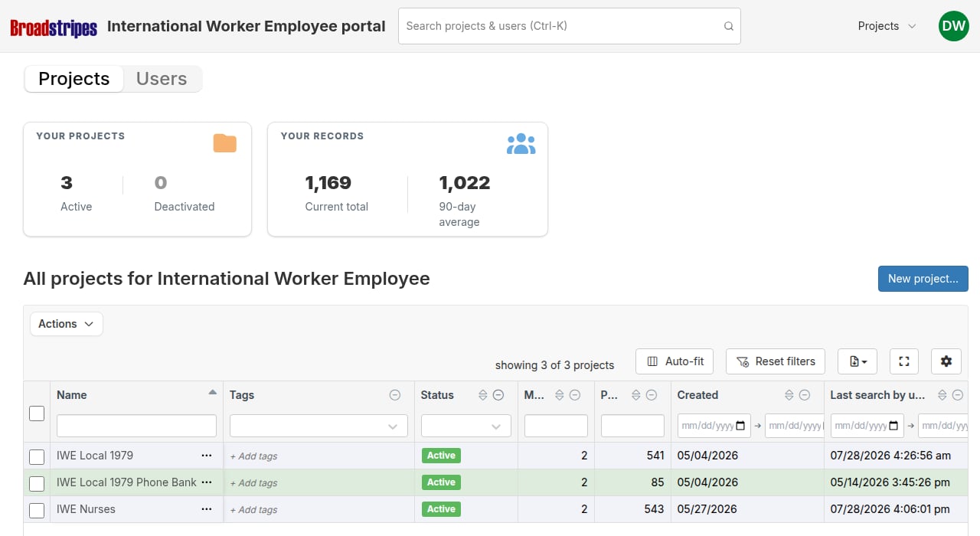Check IWE Local 1979 Phone Bank row
980x536 pixels.
[37, 483]
